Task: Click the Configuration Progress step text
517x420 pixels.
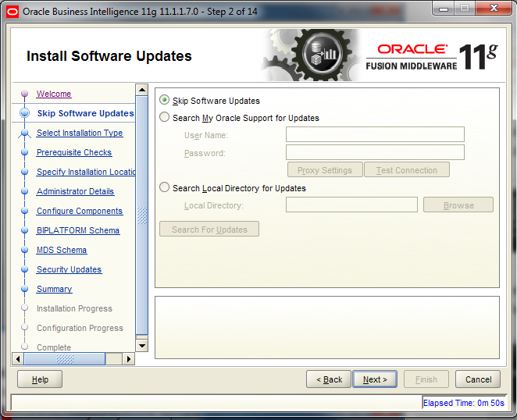Action: click(80, 328)
